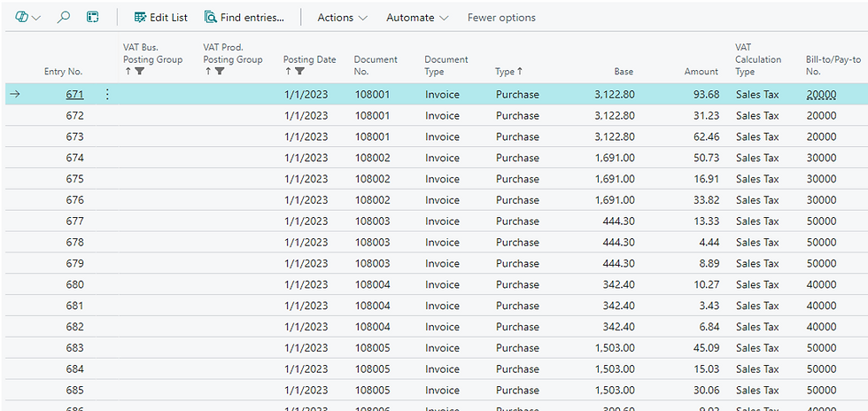Screen dimensions: 868x411
Task: Click amount 8.89 in row 679
Action: tap(709, 263)
